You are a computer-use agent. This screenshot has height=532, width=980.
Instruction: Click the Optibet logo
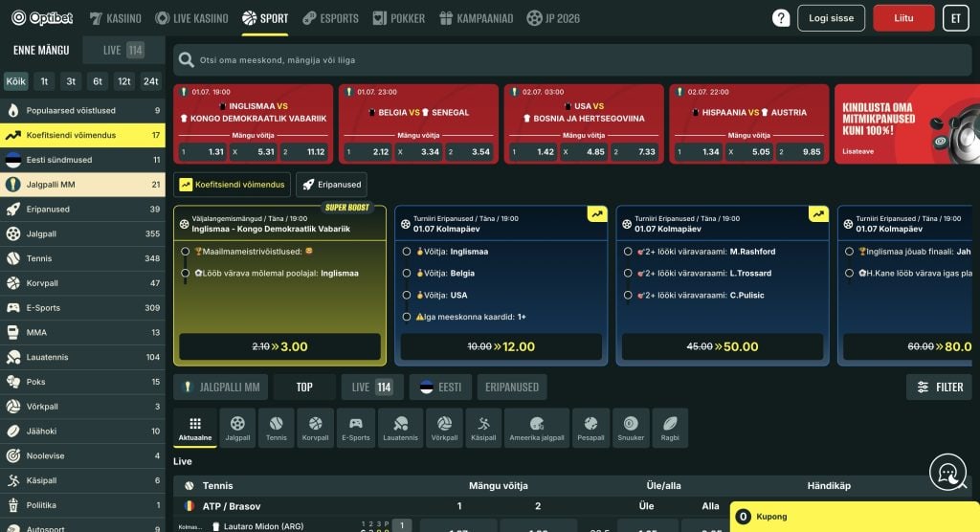pyautogui.click(x=42, y=18)
